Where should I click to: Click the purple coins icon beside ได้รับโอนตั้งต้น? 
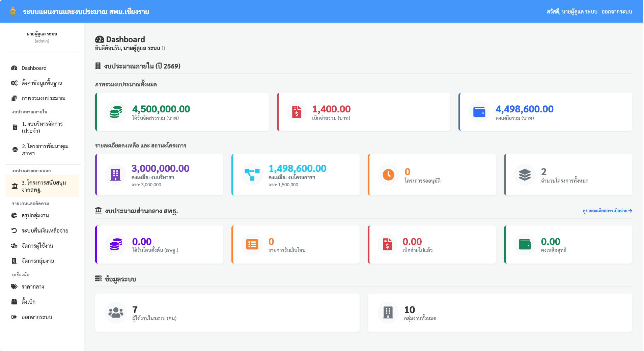click(116, 244)
